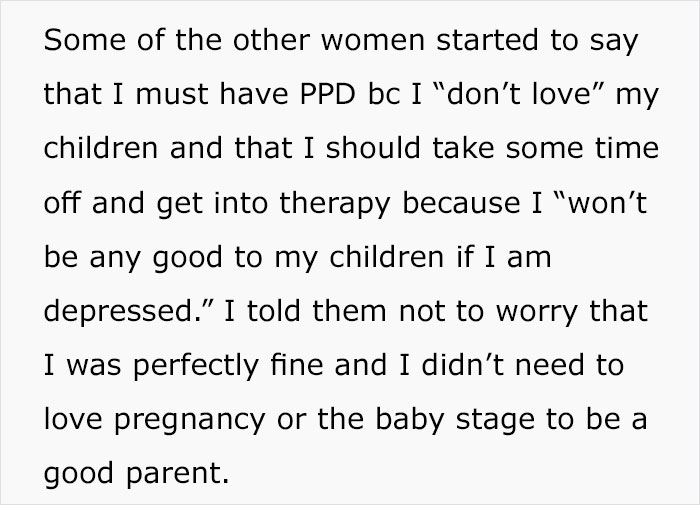Click the word "started"
Image resolution: width=700 pixels, height=505 pixels.
tap(487, 40)
